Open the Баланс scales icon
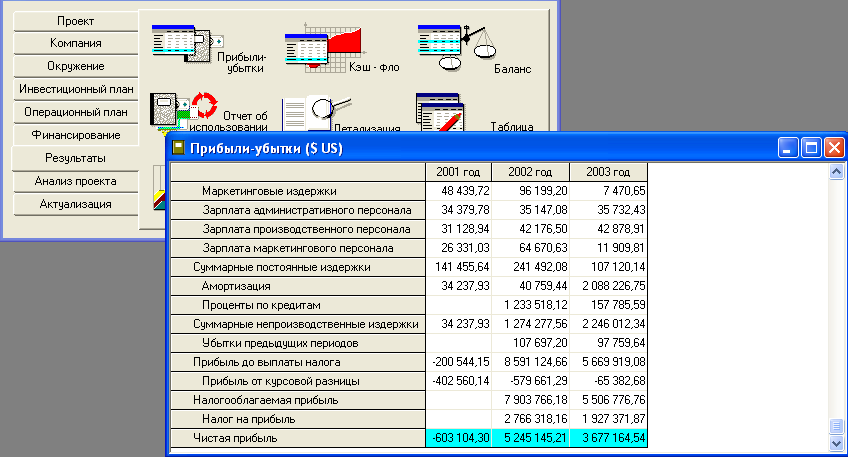848x457 pixels. tap(457, 47)
